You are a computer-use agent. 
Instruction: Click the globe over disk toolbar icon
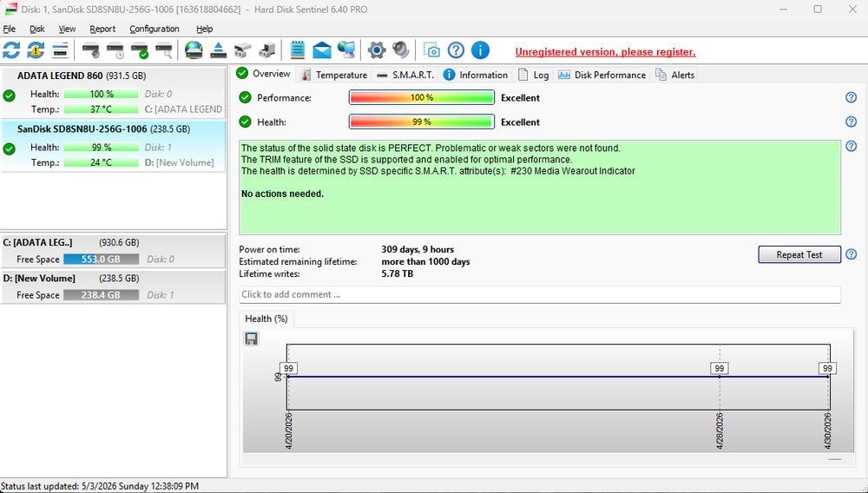(194, 50)
